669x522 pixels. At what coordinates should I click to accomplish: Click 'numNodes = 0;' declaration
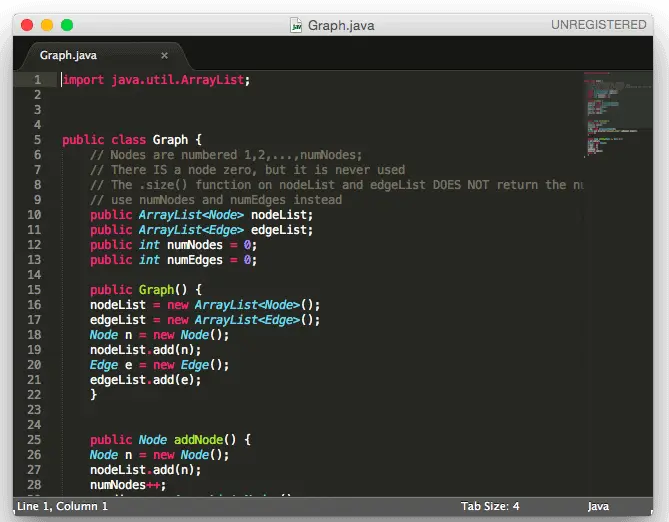tap(212, 245)
